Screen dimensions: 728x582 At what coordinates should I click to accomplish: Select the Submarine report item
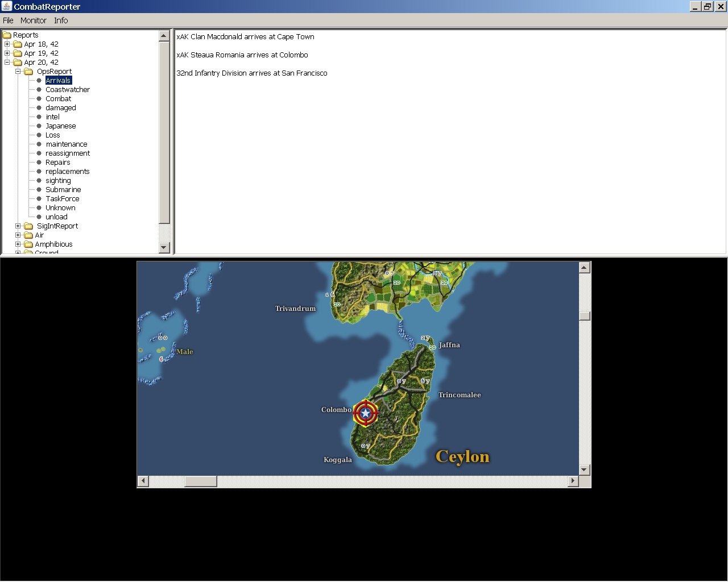63,190
